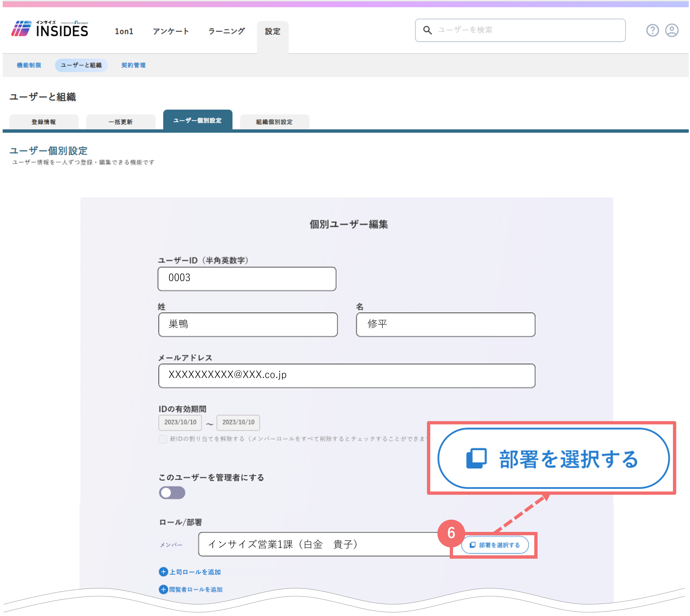The height and width of the screenshot is (616, 690).
Task: Click ユーザーID field containing 0003
Action: 247,279
